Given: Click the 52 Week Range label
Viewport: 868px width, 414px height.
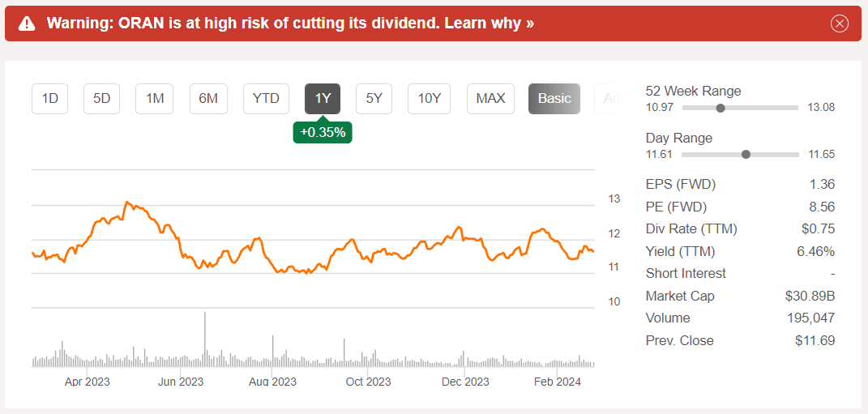Looking at the screenshot, I should coord(693,91).
